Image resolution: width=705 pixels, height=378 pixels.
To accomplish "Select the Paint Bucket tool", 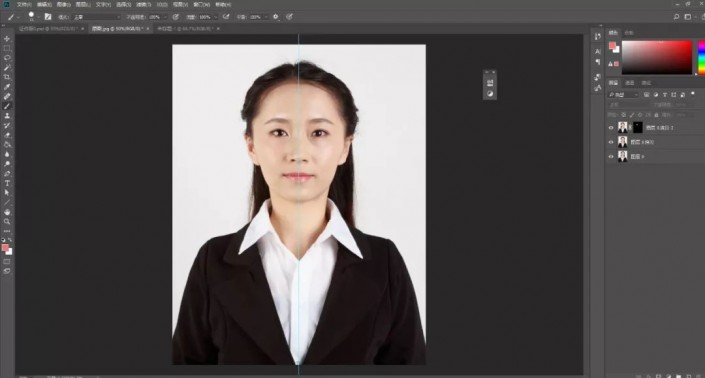I will tap(7, 144).
